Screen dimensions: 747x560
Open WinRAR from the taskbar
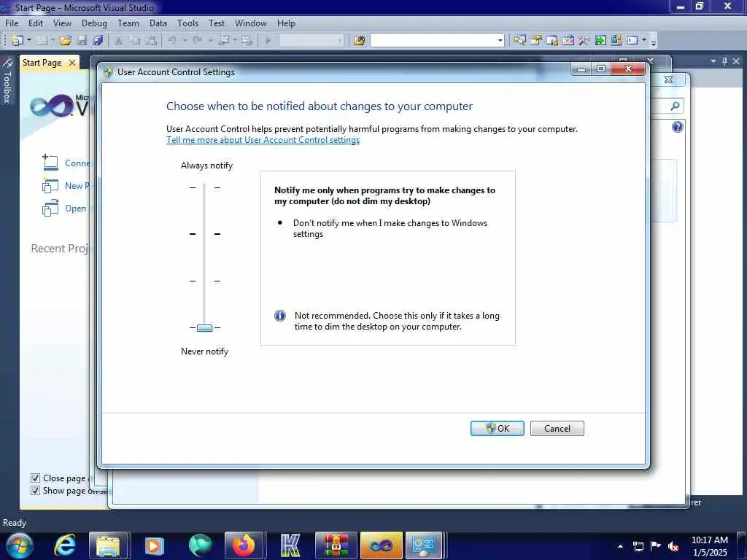[x=336, y=545]
